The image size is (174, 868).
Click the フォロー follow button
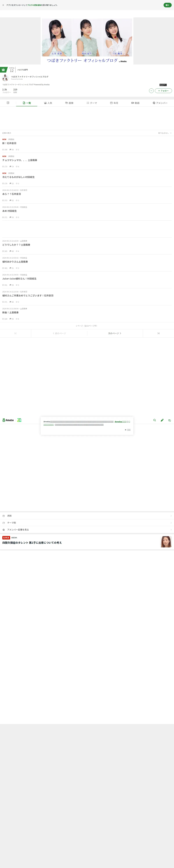(x=164, y=91)
